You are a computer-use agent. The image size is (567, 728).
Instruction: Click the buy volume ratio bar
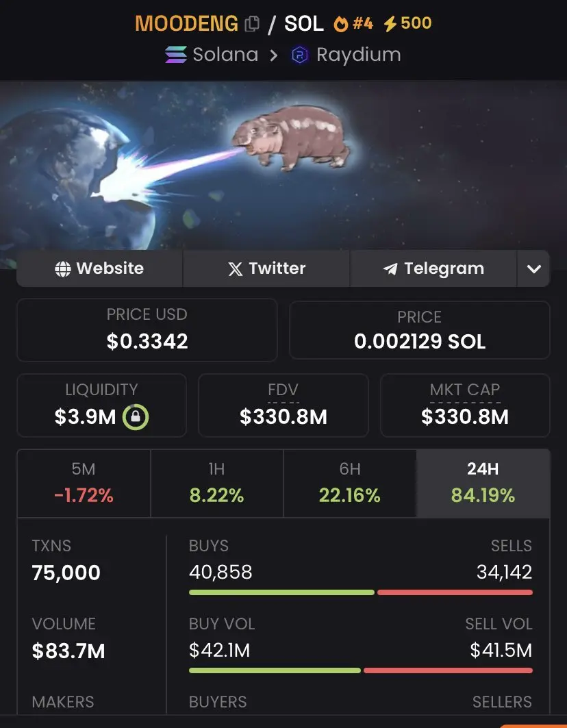click(360, 670)
